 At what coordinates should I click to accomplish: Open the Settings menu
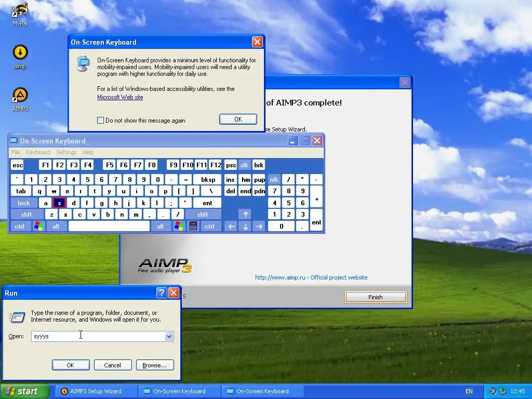click(66, 152)
